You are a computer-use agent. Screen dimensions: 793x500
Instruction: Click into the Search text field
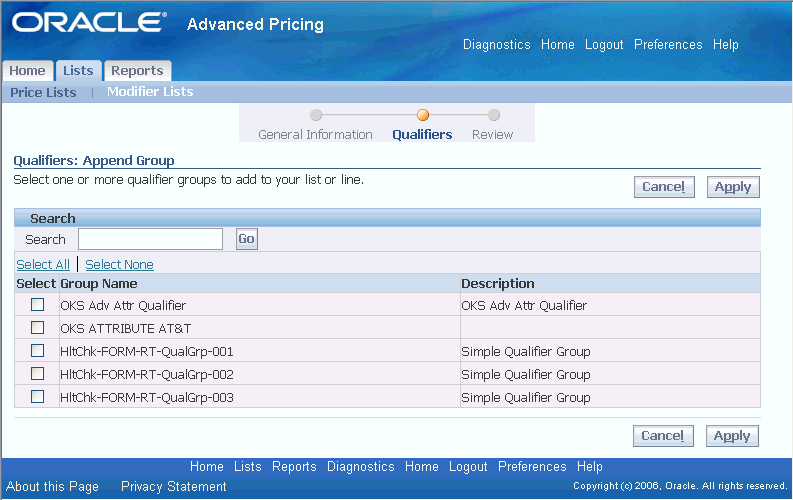(150, 239)
